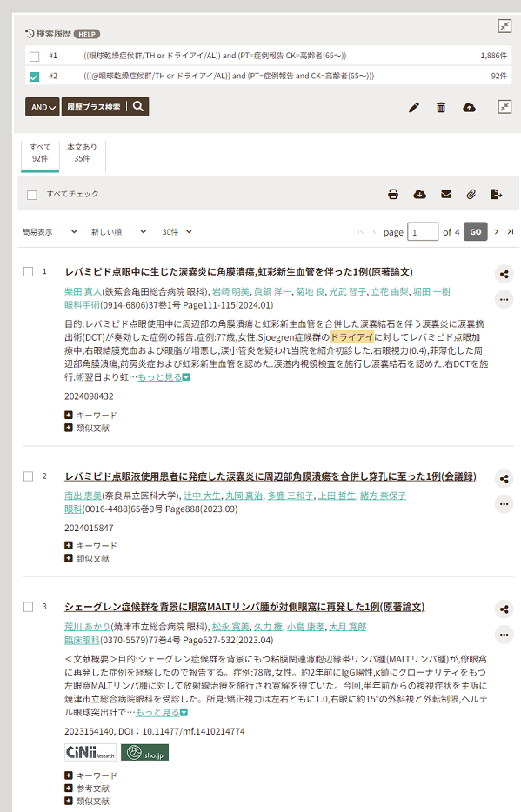Share result 2 conference abstract
521x812 pixels.
point(504,479)
